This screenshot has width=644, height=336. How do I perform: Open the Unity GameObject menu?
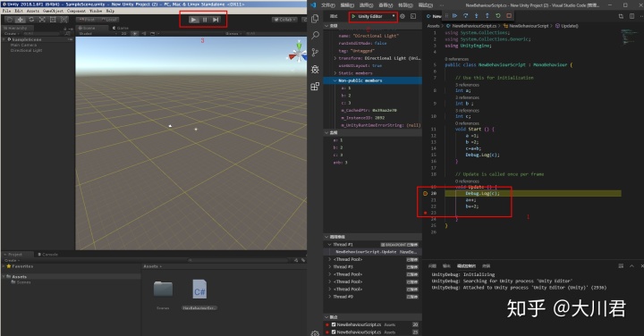click(53, 11)
